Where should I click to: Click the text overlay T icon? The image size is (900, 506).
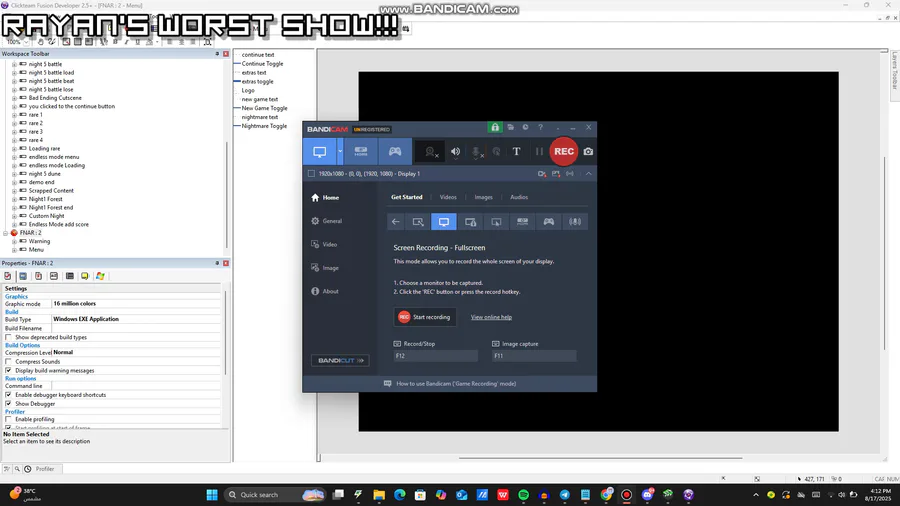517,151
